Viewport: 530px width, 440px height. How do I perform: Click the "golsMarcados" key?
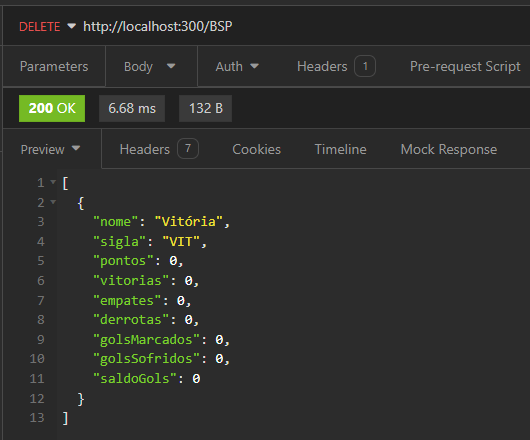coord(146,339)
